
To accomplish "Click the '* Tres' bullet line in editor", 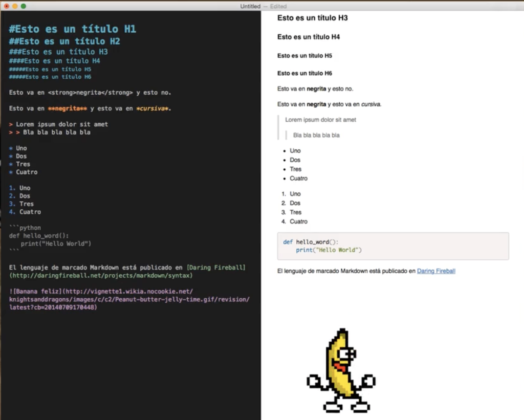I will point(20,164).
